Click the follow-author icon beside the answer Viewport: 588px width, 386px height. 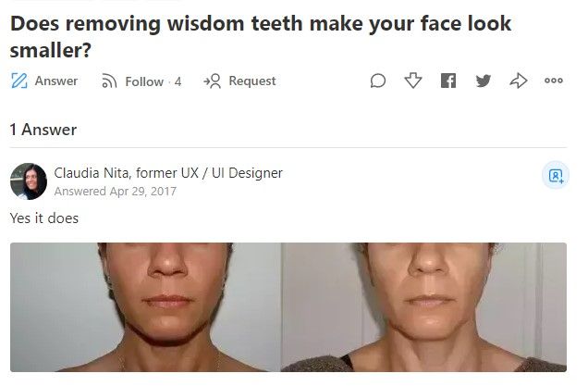coord(555,175)
